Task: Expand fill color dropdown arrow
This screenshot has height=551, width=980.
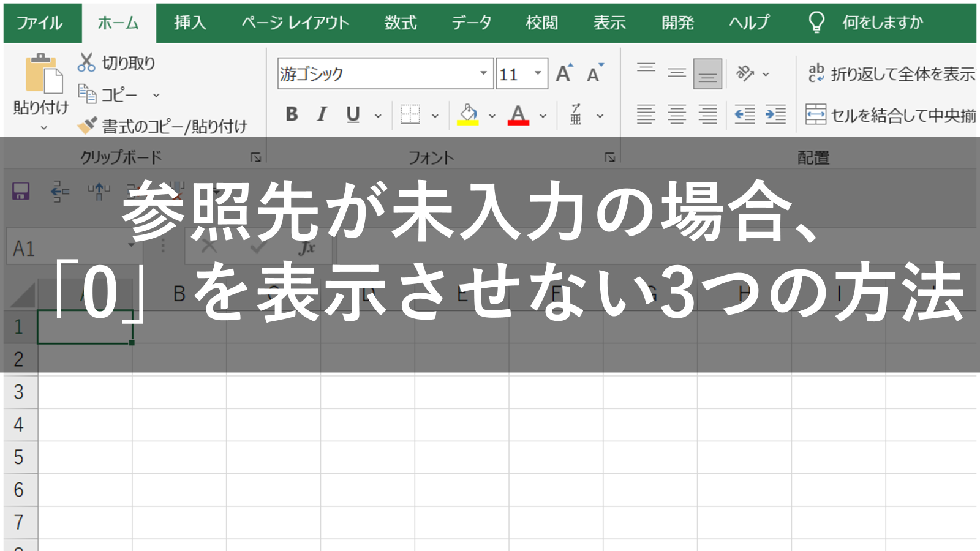Action: click(492, 115)
